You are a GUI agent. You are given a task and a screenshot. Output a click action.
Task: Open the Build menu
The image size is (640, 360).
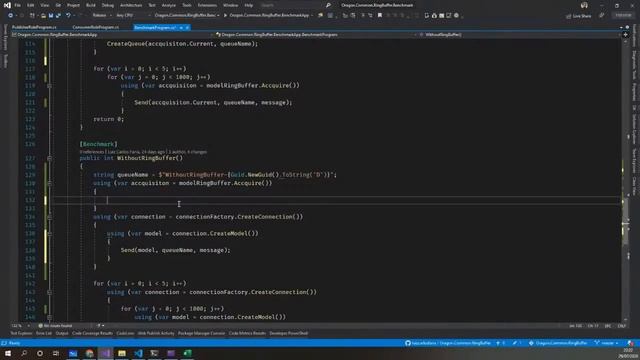(91, 5)
